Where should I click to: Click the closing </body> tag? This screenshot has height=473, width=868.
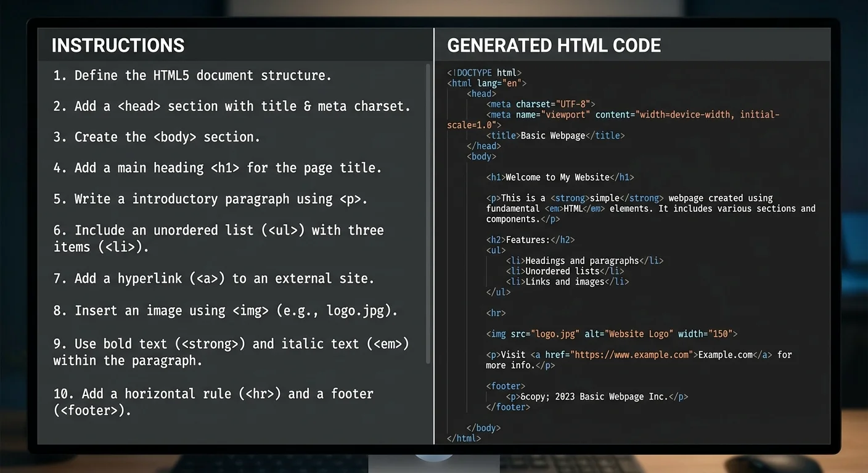pos(484,428)
